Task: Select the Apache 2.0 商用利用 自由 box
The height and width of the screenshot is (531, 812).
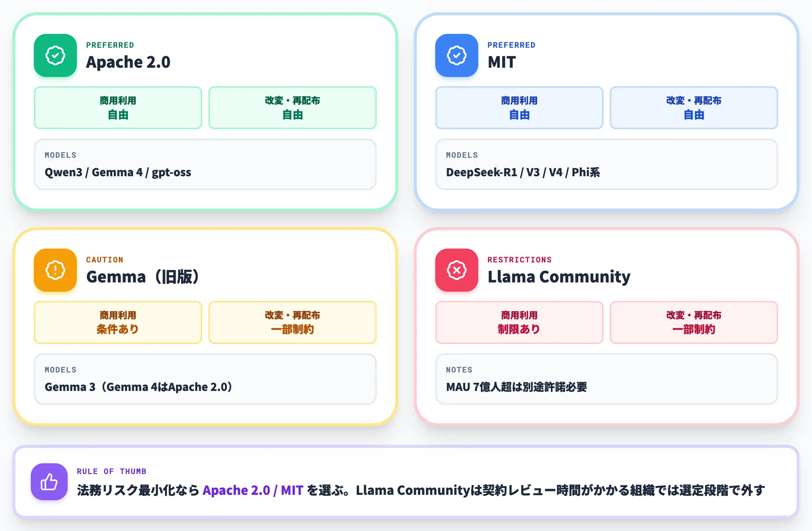Action: pyautogui.click(x=118, y=108)
